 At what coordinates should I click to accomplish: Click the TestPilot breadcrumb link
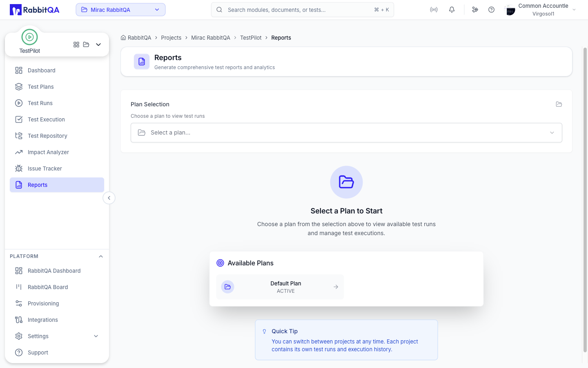251,38
